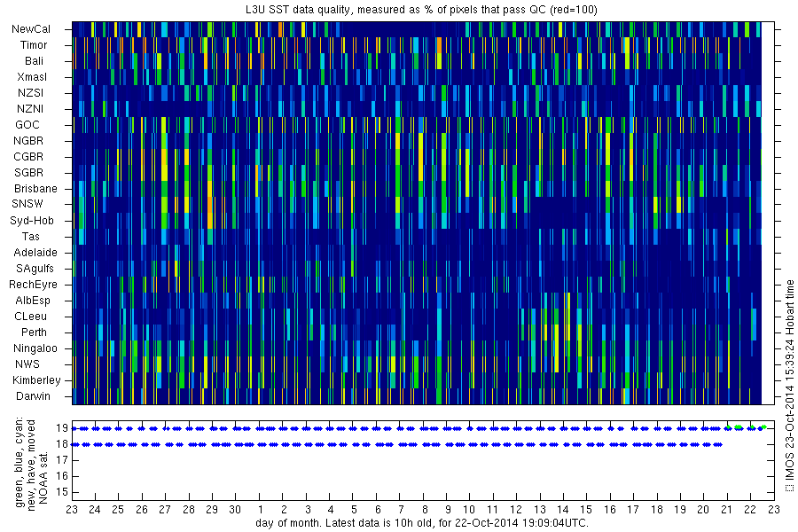798x532 pixels.
Task: Click the new, have, moved legend text
Action: click(x=32, y=465)
